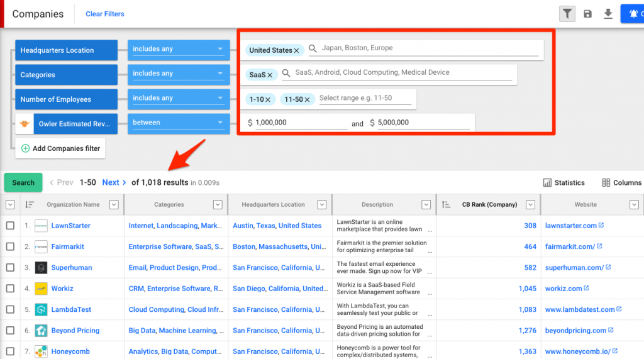Check the Workiz row checkbox
The height and width of the screenshot is (359, 644).
point(10,289)
